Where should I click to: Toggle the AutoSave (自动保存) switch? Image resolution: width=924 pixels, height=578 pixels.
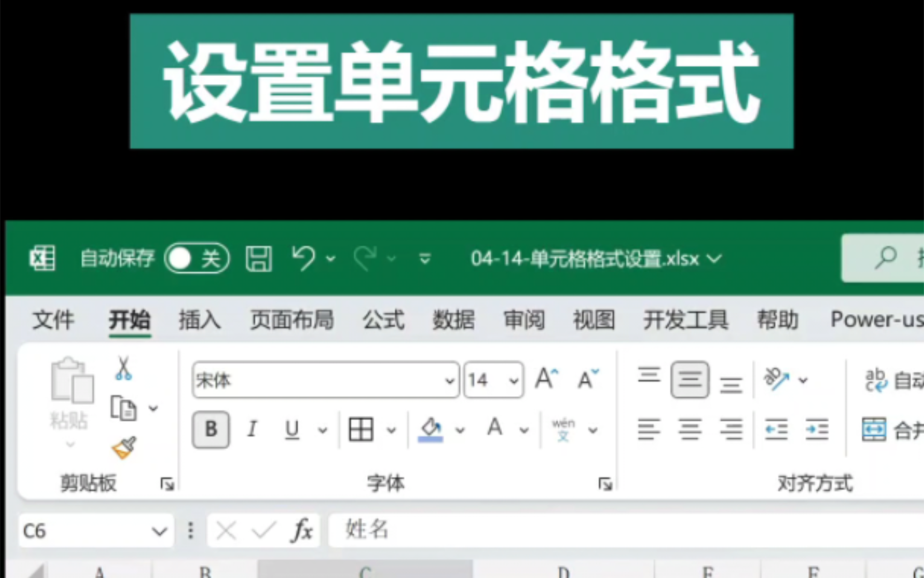(197, 258)
